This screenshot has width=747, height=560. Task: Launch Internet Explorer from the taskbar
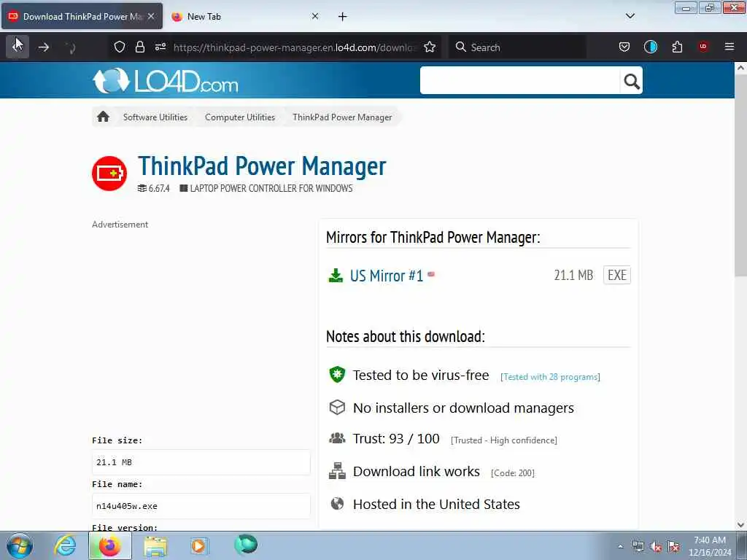tap(65, 545)
